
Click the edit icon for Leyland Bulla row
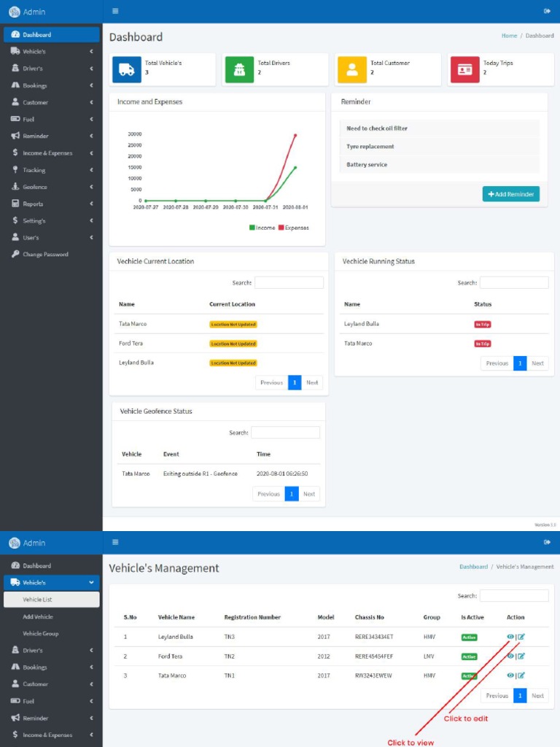pyautogui.click(x=521, y=637)
